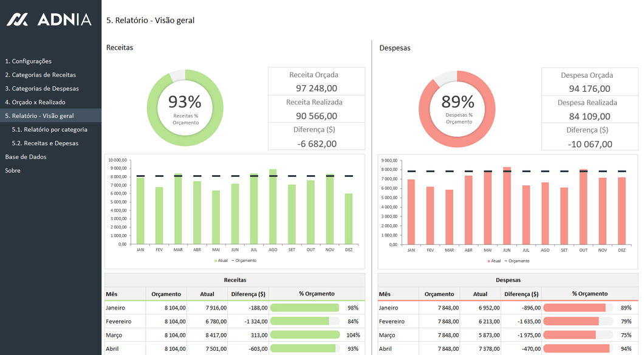The image size is (644, 355).
Task: Open 3. Categorias de Despesas page
Action: point(42,89)
